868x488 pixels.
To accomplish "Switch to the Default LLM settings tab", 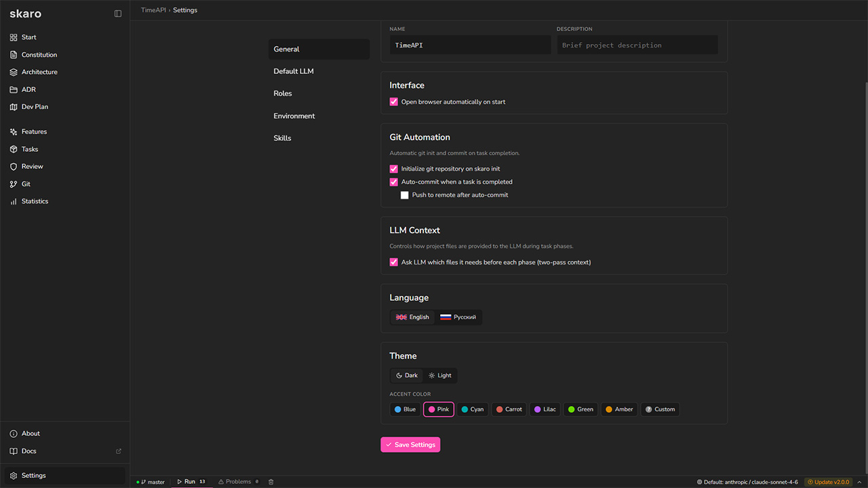I will [x=294, y=71].
